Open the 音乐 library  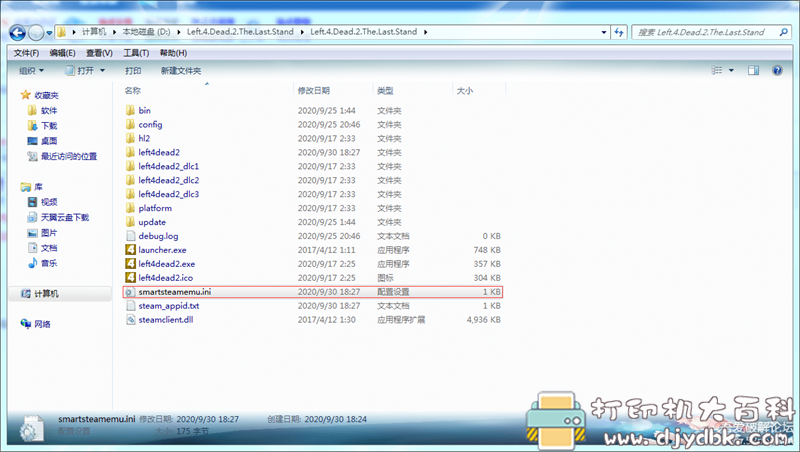49,263
